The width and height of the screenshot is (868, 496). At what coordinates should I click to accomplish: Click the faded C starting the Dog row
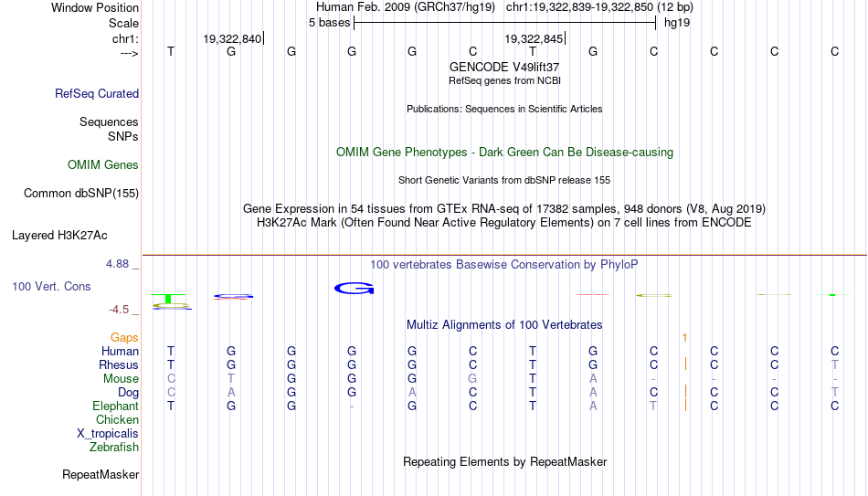click(x=171, y=393)
